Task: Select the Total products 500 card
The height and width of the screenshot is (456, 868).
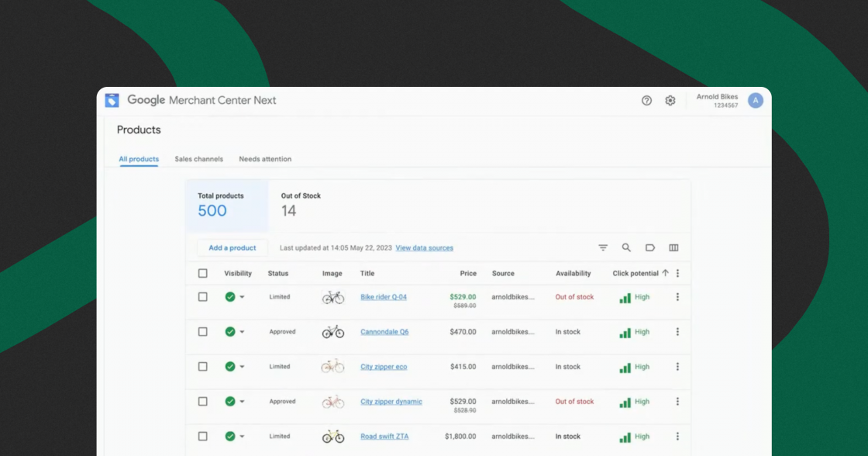Action: [x=227, y=206]
